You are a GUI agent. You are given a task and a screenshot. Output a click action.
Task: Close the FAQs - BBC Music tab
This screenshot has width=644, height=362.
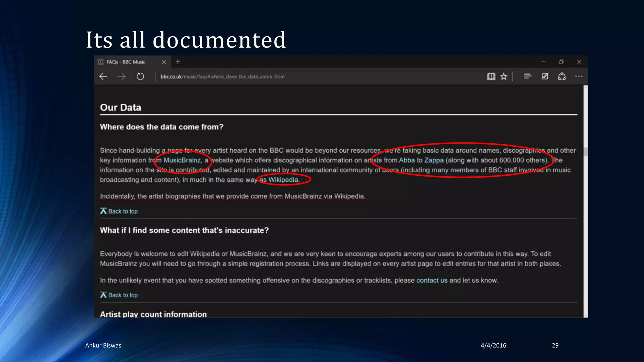click(164, 62)
